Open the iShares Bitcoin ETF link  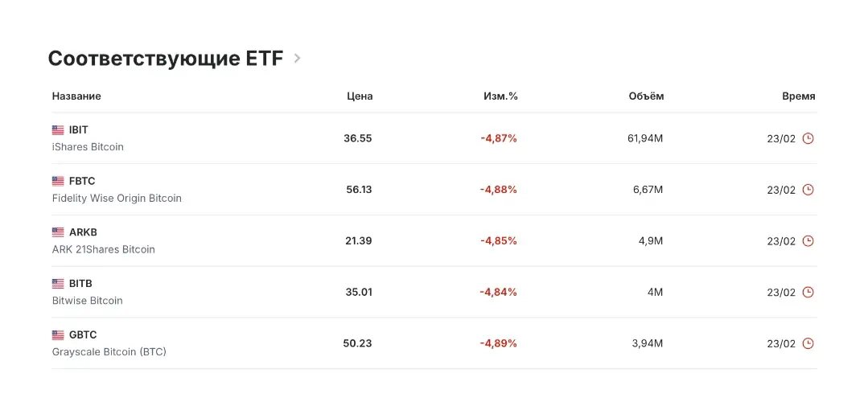point(88,147)
